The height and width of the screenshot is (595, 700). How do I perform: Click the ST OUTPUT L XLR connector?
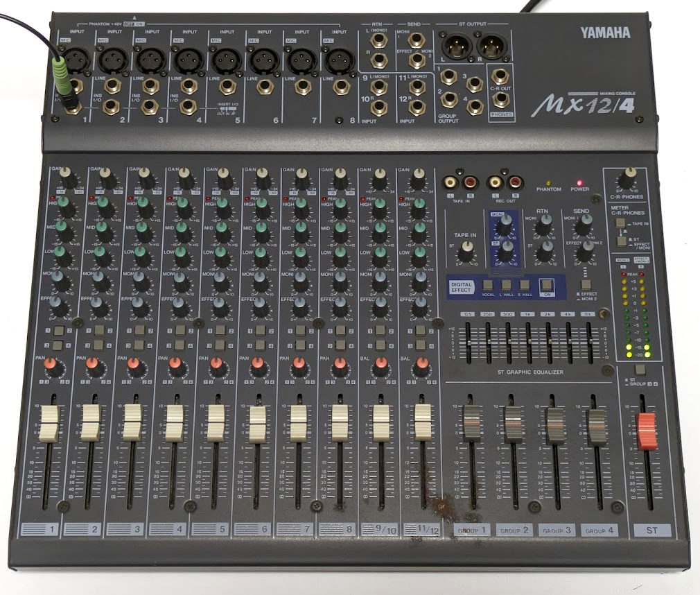click(456, 45)
